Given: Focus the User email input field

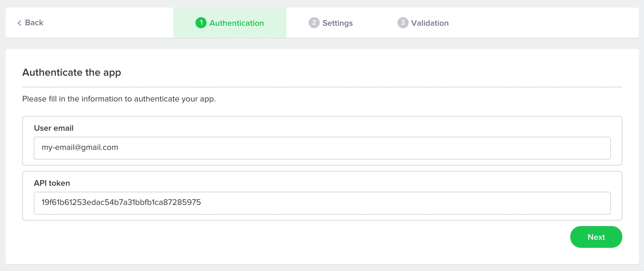Looking at the screenshot, I should [322, 148].
